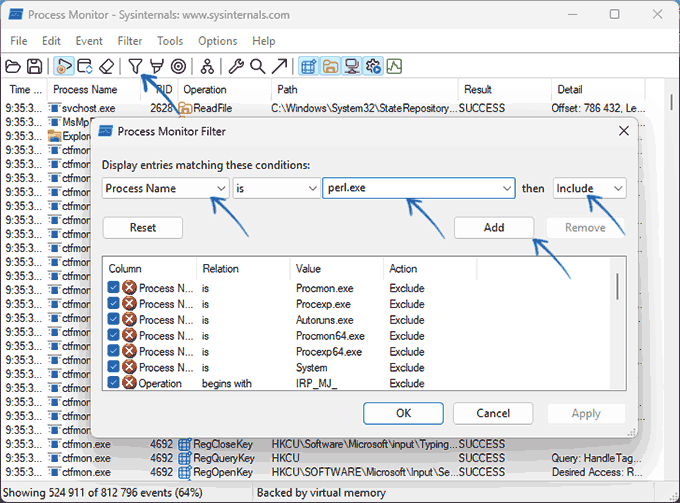680x503 pixels.
Task: Select the ctfmon.exe RegCloseKey event row
Action: point(325,444)
